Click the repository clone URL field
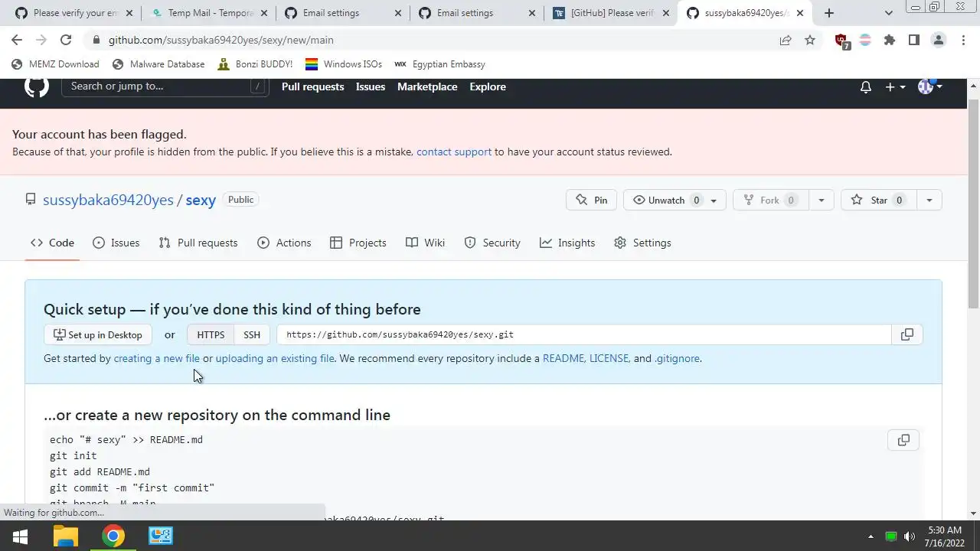The width and height of the screenshot is (980, 551). (x=584, y=334)
